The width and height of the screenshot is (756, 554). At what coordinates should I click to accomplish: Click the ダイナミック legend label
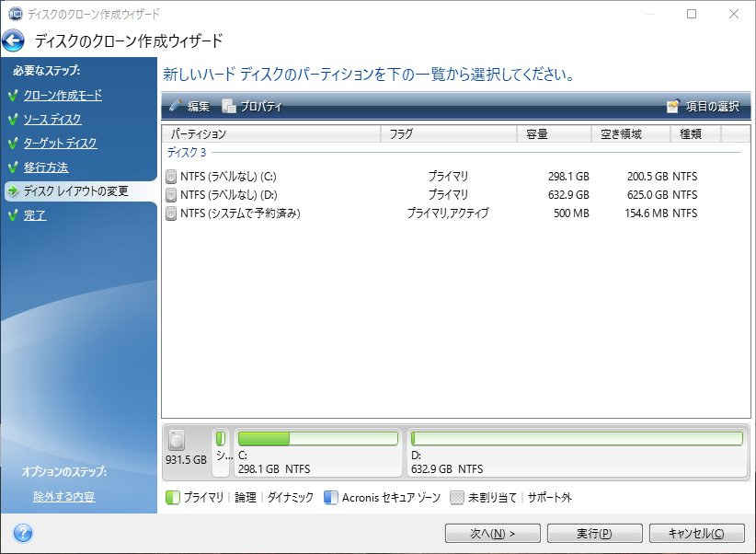click(x=291, y=498)
